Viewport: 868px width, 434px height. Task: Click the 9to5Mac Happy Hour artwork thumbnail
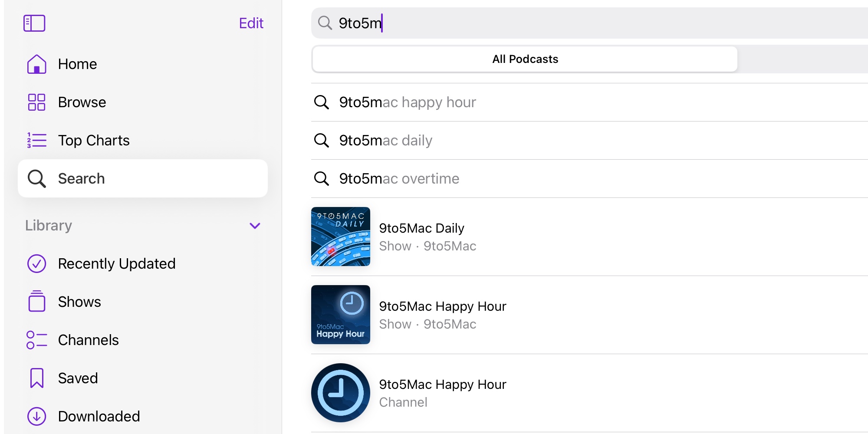tap(340, 315)
